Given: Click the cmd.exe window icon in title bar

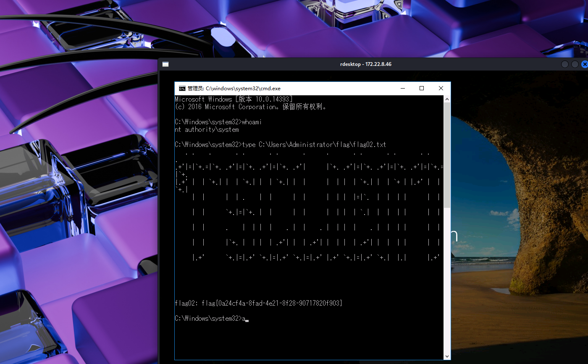Looking at the screenshot, I should coord(182,88).
